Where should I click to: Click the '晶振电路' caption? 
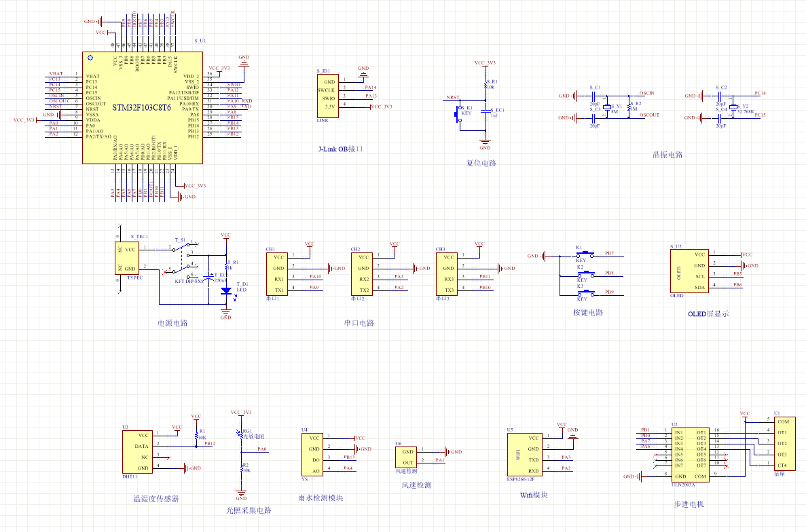click(x=667, y=155)
